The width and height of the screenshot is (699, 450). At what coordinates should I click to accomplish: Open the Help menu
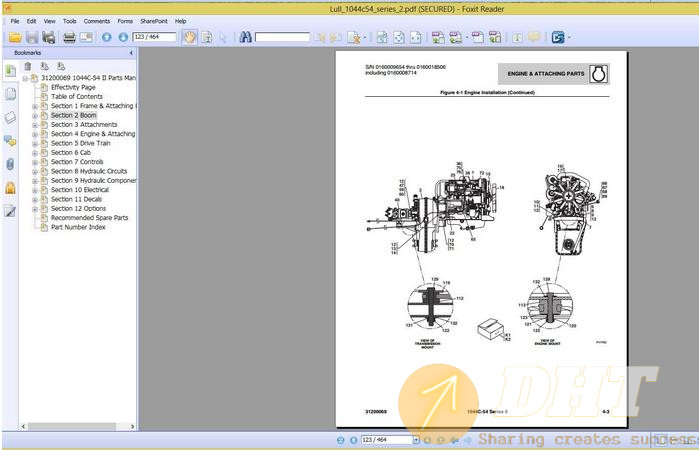click(x=181, y=21)
